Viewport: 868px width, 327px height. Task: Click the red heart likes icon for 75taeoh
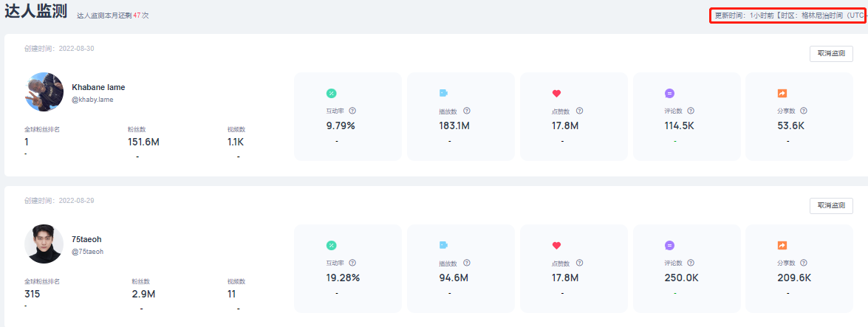pyautogui.click(x=557, y=245)
